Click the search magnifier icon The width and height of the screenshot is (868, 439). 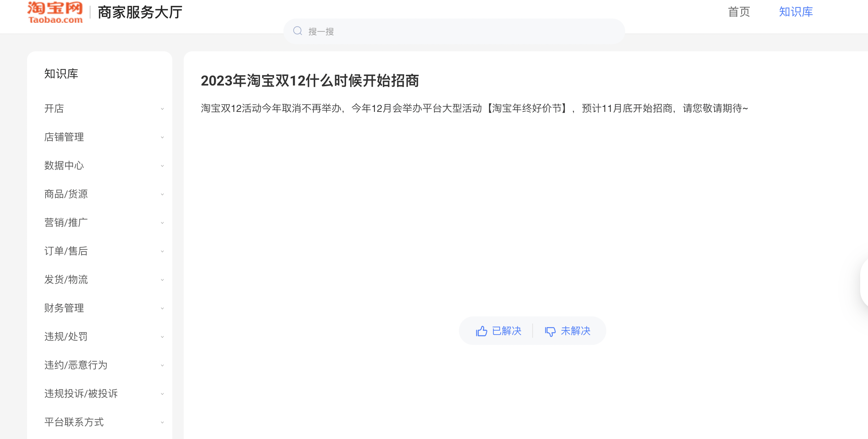point(298,31)
